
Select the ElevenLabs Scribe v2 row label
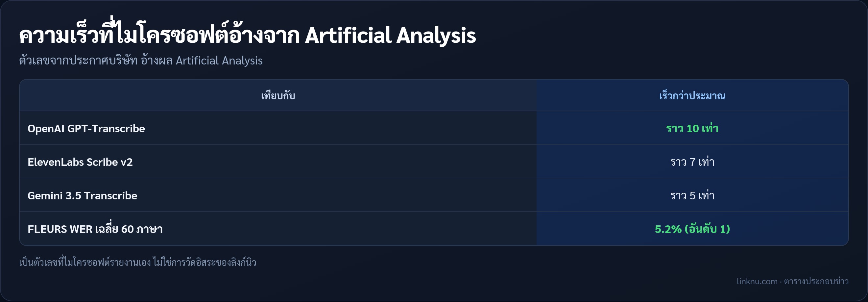[80, 162]
